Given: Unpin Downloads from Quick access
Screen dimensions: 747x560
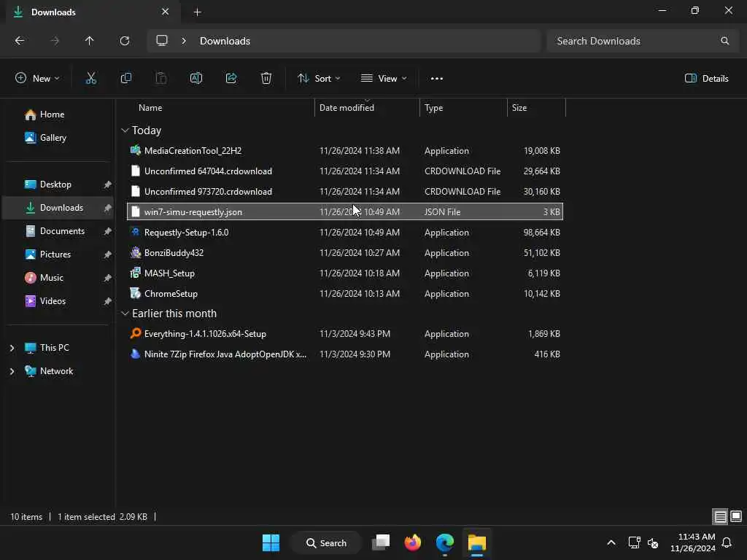Looking at the screenshot, I should point(108,208).
